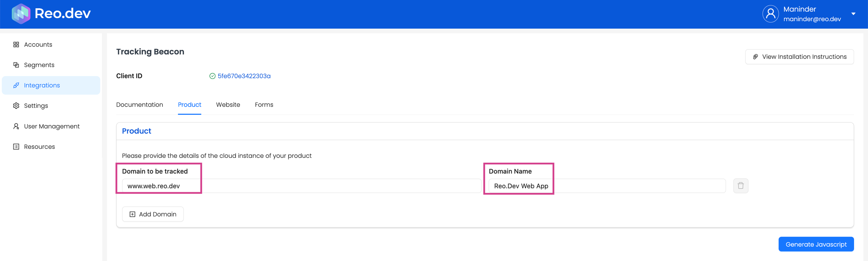Expand the Maninder account dropdown arrow

coord(853,14)
